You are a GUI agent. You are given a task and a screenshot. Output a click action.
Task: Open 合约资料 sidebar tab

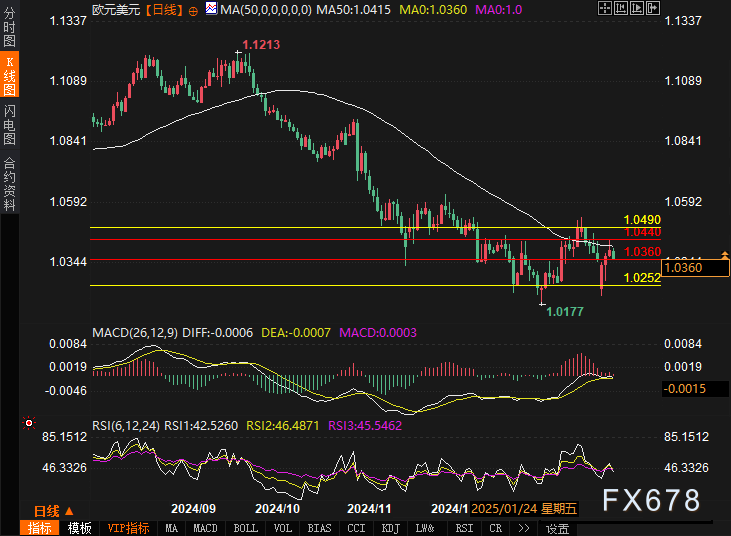(x=9, y=184)
